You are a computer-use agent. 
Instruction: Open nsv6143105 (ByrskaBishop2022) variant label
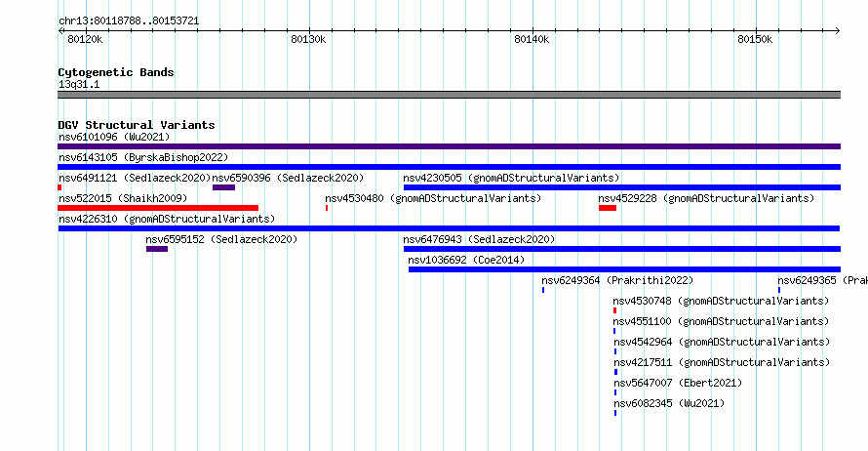(143, 157)
